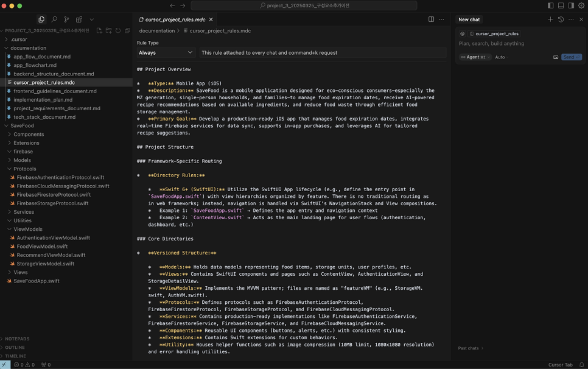The width and height of the screenshot is (588, 369).
Task: Click the New Folder icon in the explorer header
Action: [109, 30]
